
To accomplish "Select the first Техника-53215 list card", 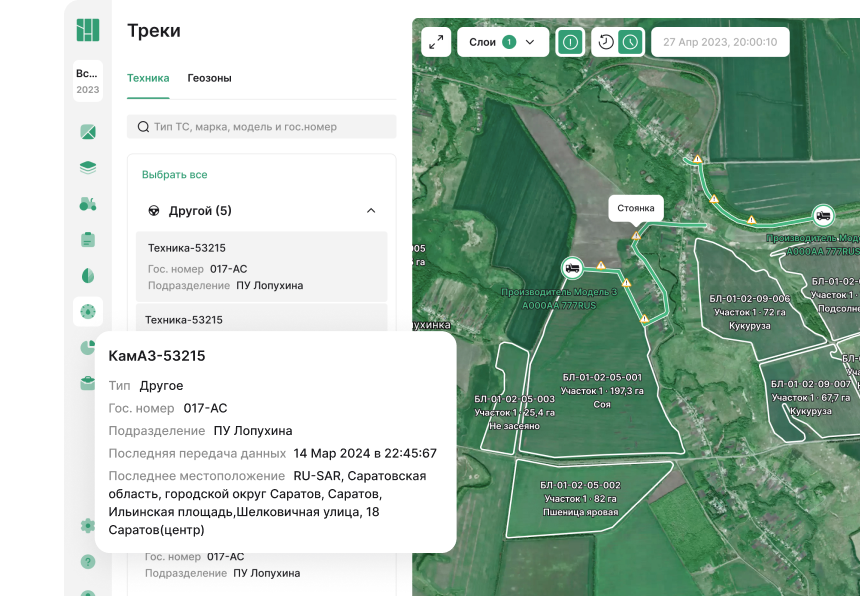I will [261, 266].
